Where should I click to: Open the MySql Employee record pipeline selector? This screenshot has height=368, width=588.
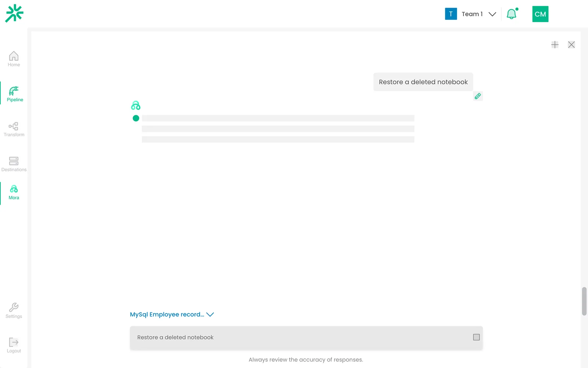(x=172, y=314)
